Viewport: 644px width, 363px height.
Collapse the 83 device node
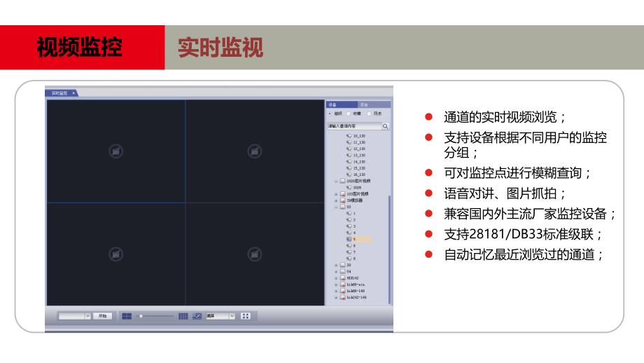pos(336,207)
